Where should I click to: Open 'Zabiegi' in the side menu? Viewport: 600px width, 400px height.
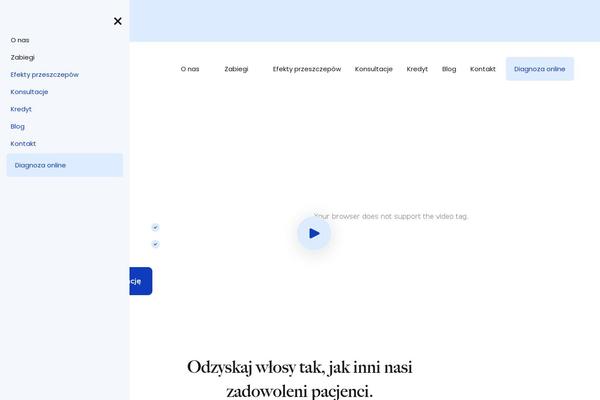click(23, 57)
